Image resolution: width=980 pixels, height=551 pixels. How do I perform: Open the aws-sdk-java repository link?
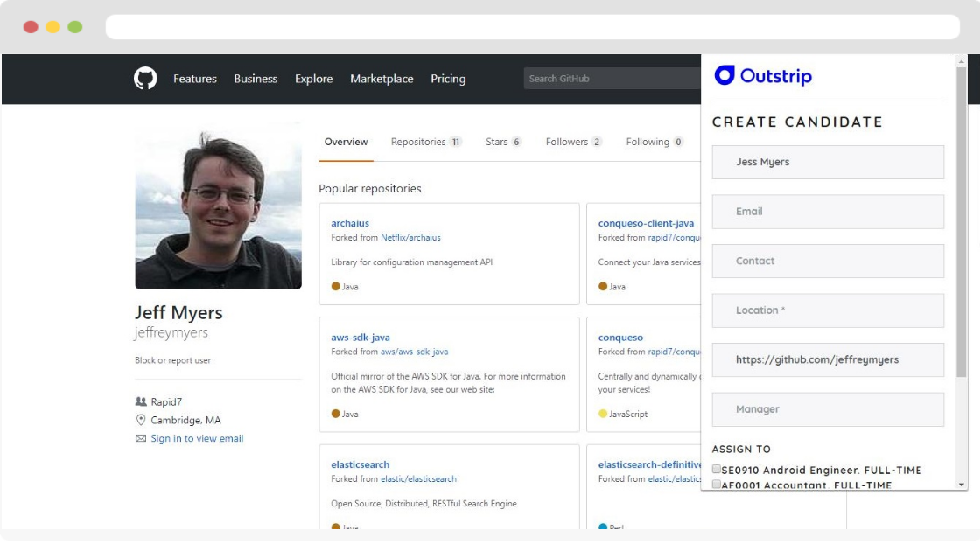(x=360, y=338)
